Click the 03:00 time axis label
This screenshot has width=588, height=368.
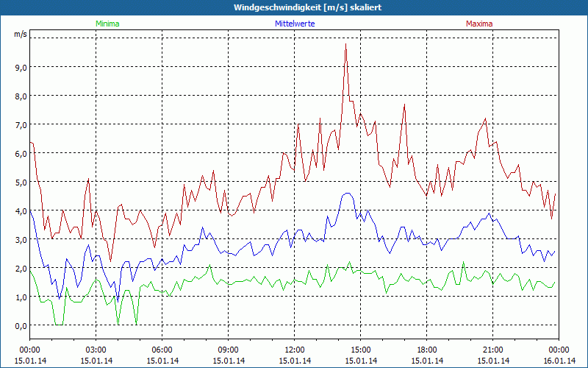(x=96, y=350)
